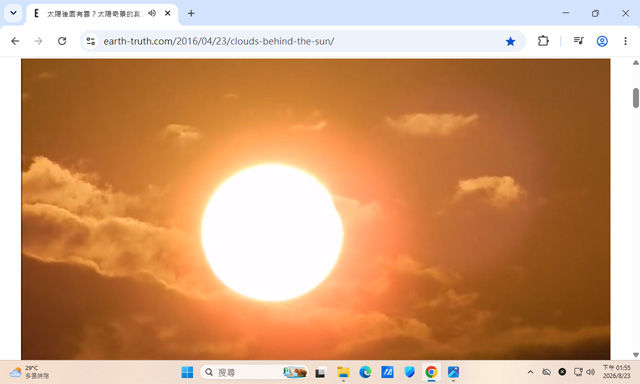Screen dimensions: 640x384
Task: Click the scrollbar's down arrow
Action: (x=636, y=355)
